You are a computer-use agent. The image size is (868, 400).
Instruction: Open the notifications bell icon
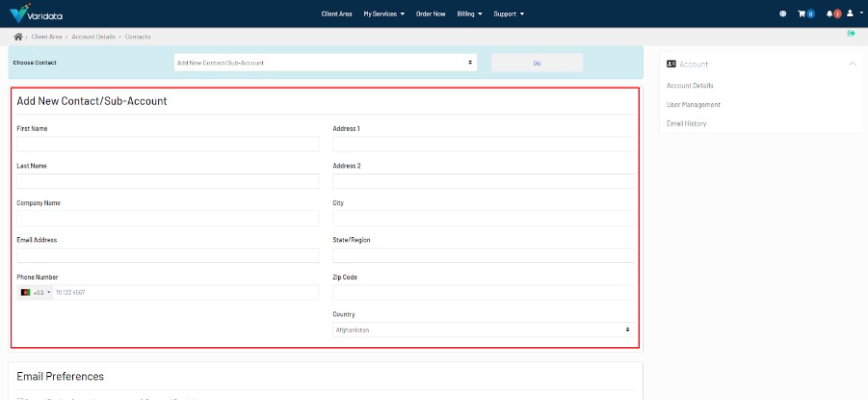tap(829, 13)
